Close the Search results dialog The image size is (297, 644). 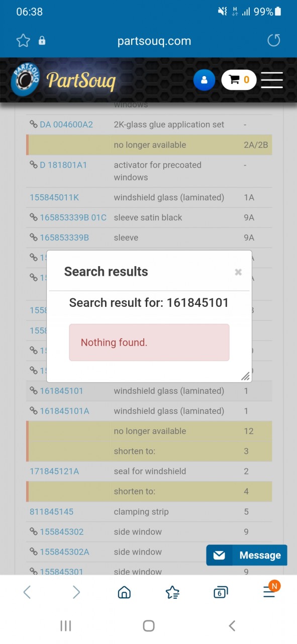click(x=238, y=272)
